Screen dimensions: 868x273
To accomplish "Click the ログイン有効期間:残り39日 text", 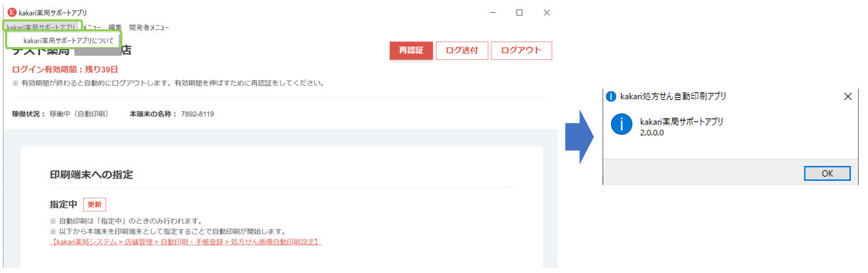I will 65,69.
